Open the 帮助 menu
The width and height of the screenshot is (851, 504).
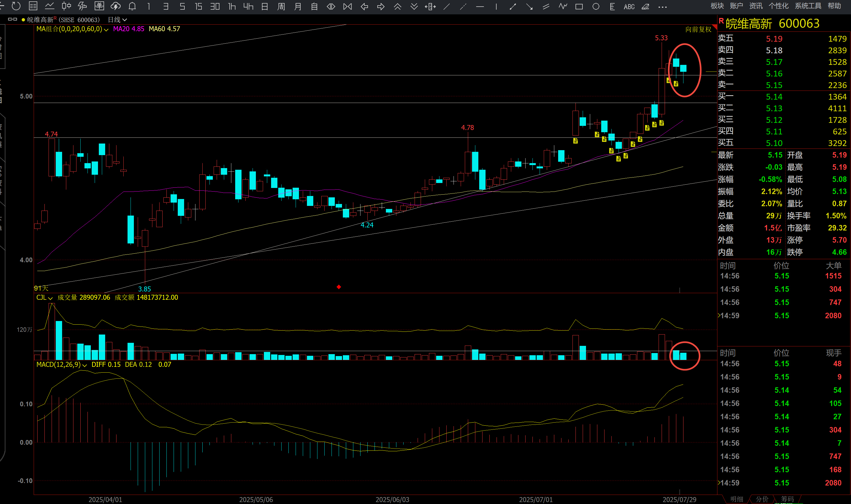coord(834,6)
